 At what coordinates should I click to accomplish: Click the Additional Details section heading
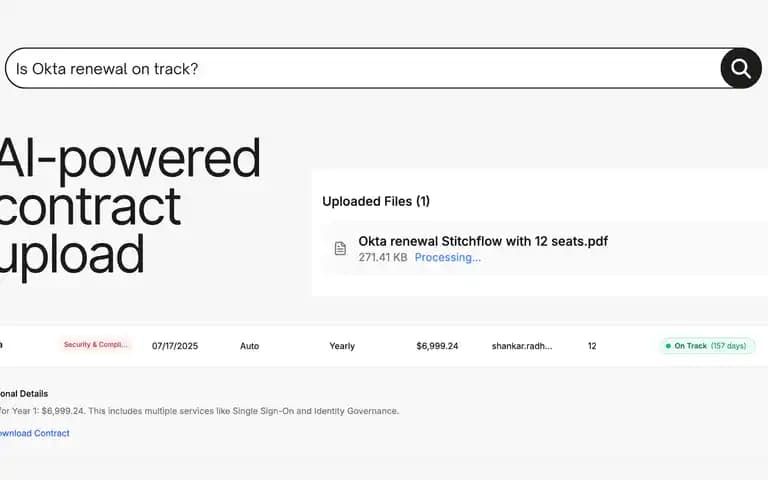[24, 393]
